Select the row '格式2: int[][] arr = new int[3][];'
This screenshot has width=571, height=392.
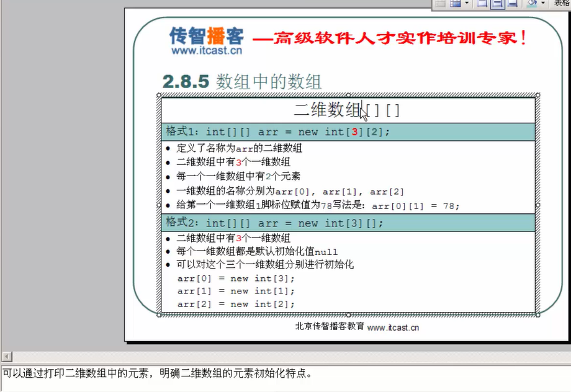tap(348, 223)
